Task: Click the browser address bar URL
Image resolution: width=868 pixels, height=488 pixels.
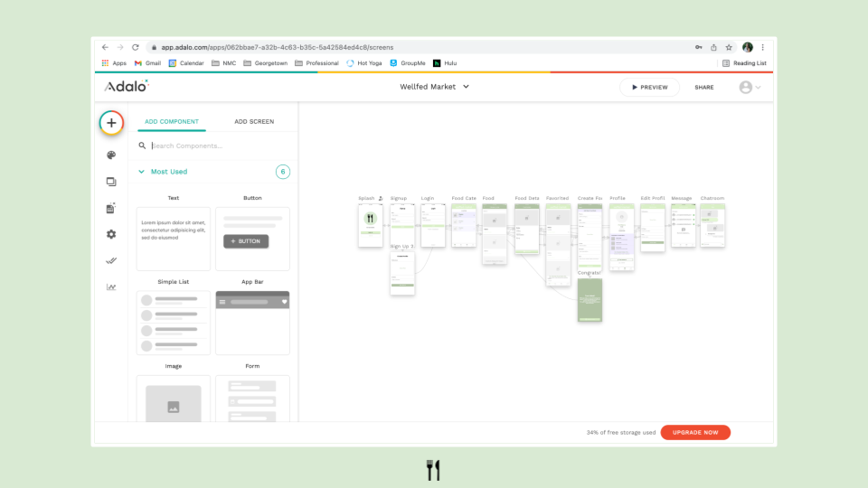Action: [278, 48]
